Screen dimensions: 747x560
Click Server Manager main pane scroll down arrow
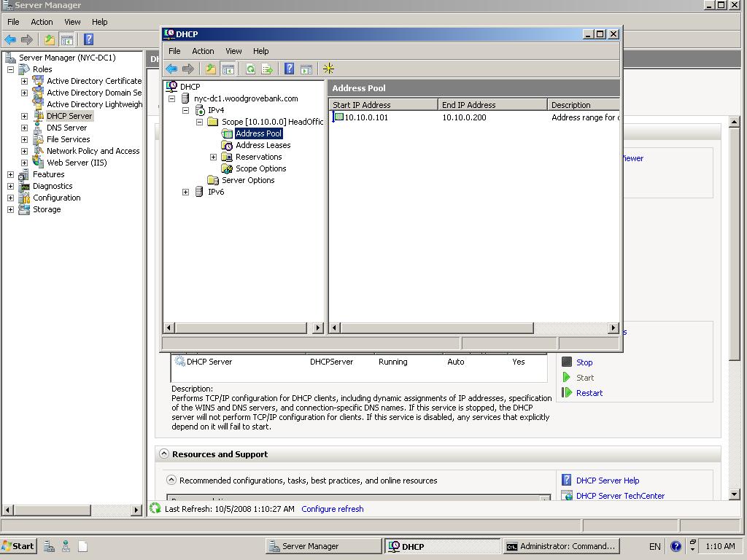point(734,494)
